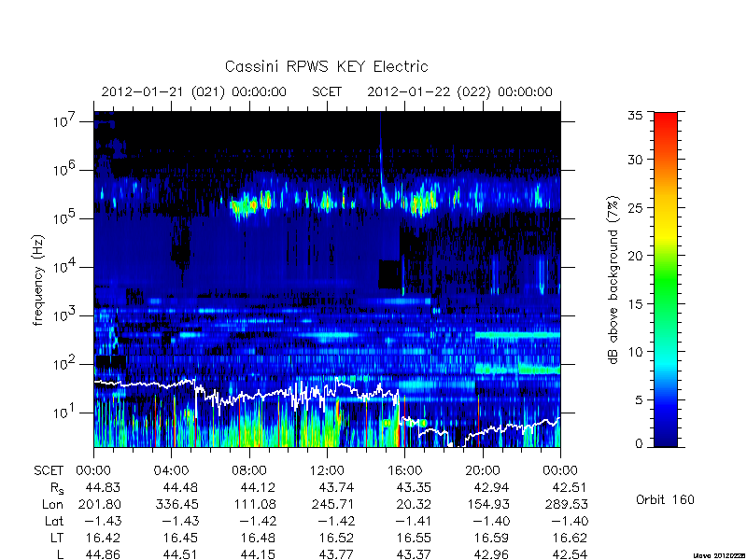Click the colorbar tick label '25'
The height and width of the screenshot is (560, 747).
(x=635, y=207)
